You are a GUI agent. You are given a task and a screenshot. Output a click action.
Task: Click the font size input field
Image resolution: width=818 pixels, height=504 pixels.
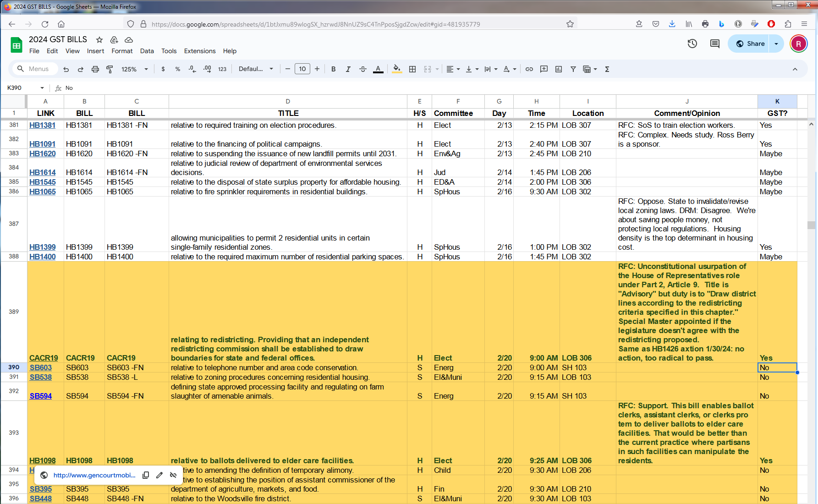[302, 69]
